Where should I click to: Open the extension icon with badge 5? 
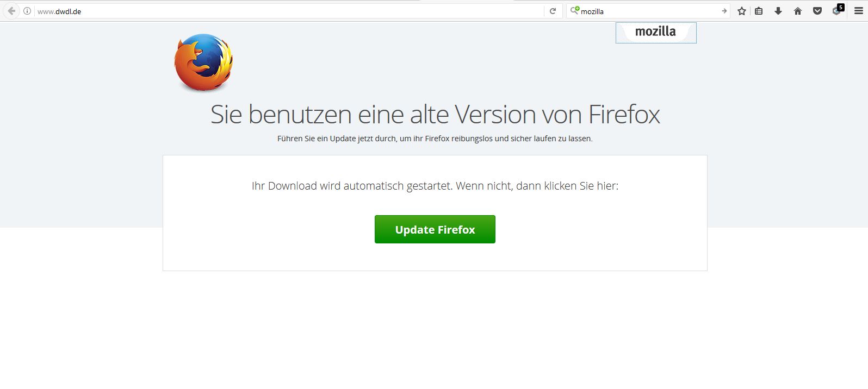click(x=838, y=10)
